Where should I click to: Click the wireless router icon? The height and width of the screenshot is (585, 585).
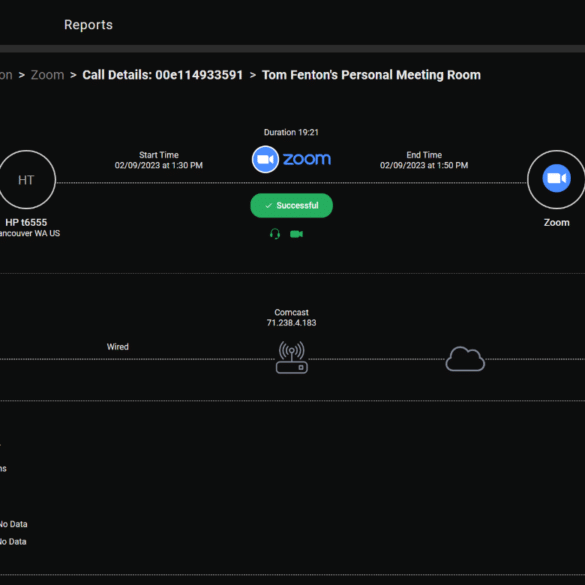click(x=292, y=357)
